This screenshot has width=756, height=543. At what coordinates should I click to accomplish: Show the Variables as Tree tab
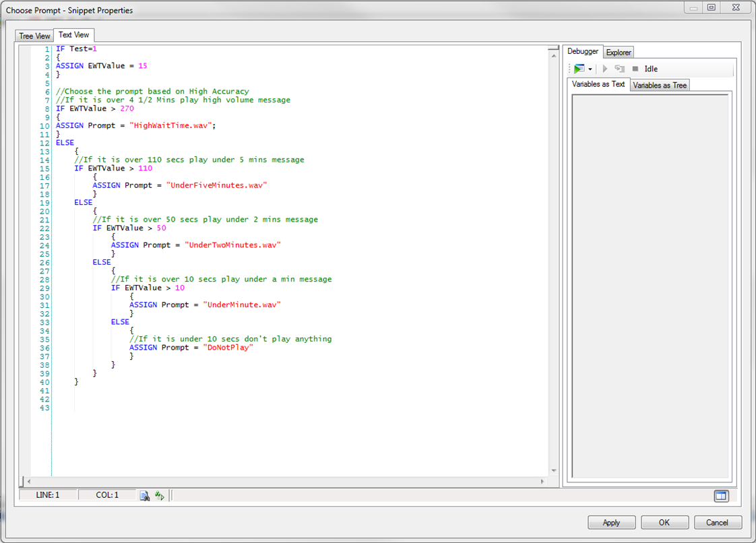pos(660,86)
